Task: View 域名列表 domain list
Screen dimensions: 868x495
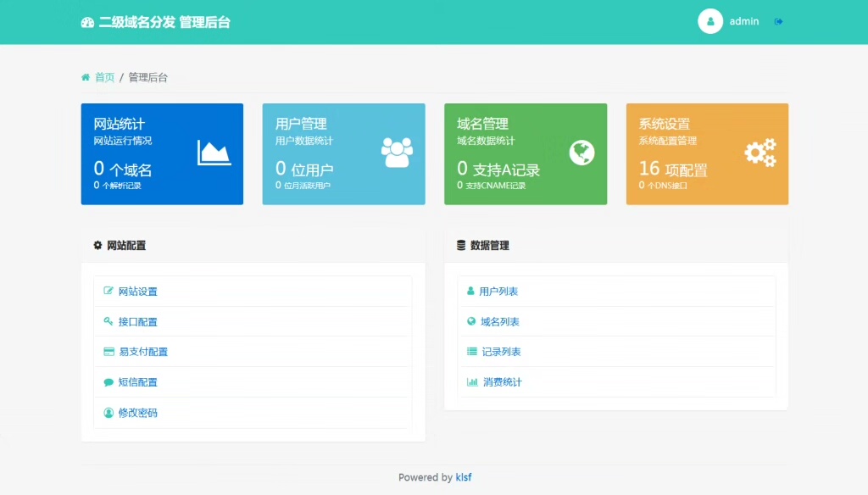Action: tap(499, 322)
